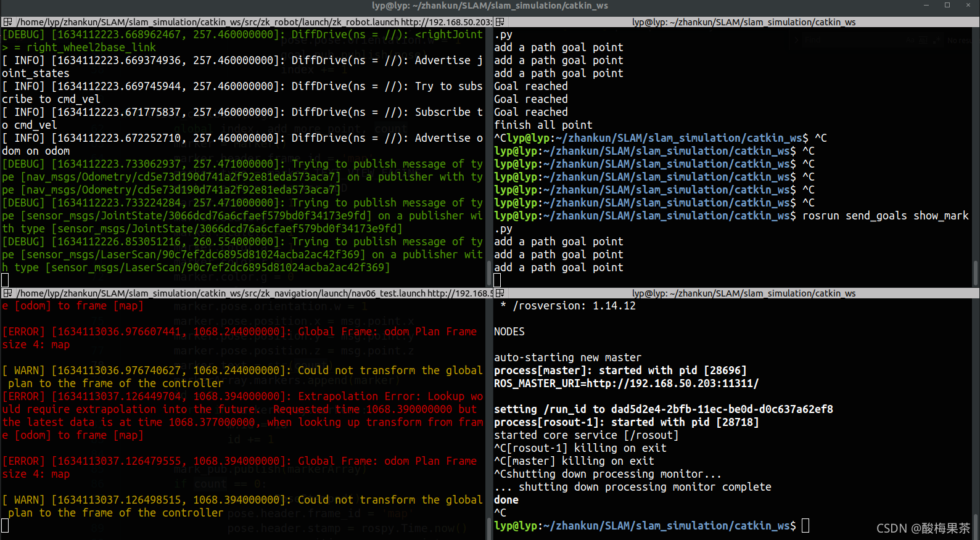Click the 'setting /run_id to' line
This screenshot has height=540, width=980.
coord(664,409)
